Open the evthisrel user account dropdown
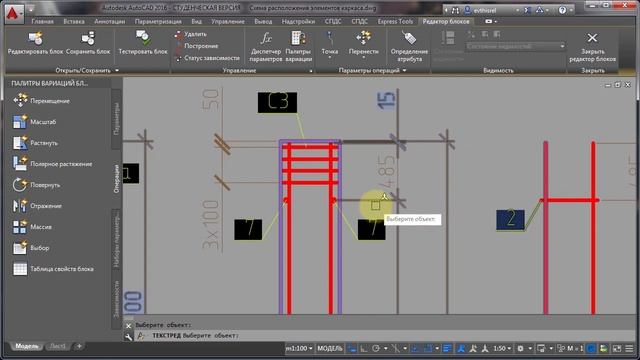 [x=492, y=10]
